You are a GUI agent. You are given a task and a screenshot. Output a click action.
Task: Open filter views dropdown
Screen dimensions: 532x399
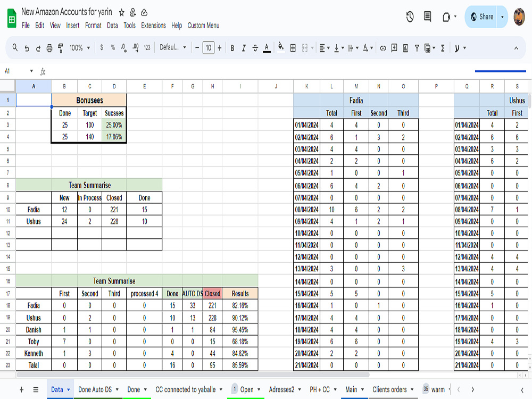click(x=429, y=48)
